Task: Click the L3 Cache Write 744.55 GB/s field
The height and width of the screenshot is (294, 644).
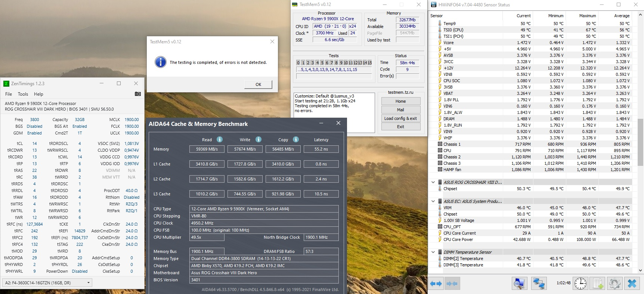Action: pos(245,194)
